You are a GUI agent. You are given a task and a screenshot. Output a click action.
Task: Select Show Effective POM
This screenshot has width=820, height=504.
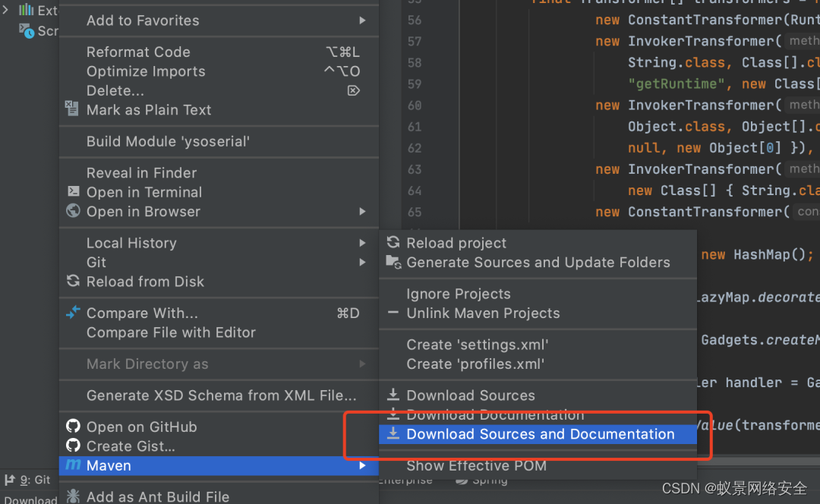[476, 466]
